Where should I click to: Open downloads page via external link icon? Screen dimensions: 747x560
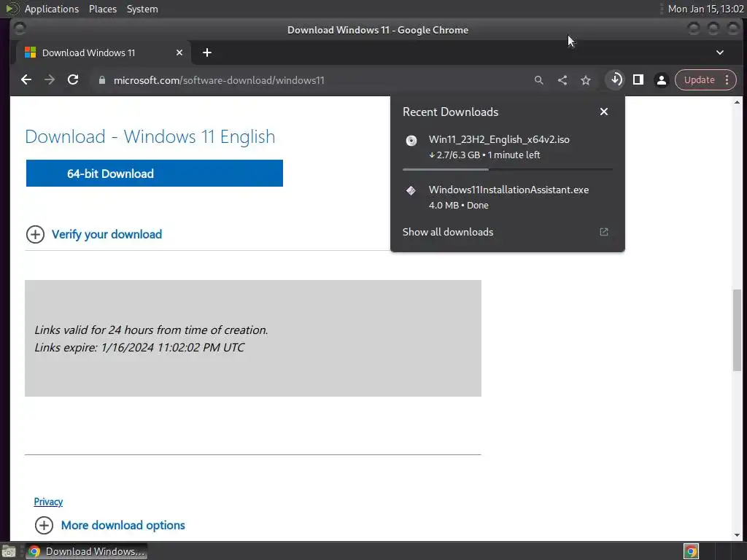pos(604,232)
